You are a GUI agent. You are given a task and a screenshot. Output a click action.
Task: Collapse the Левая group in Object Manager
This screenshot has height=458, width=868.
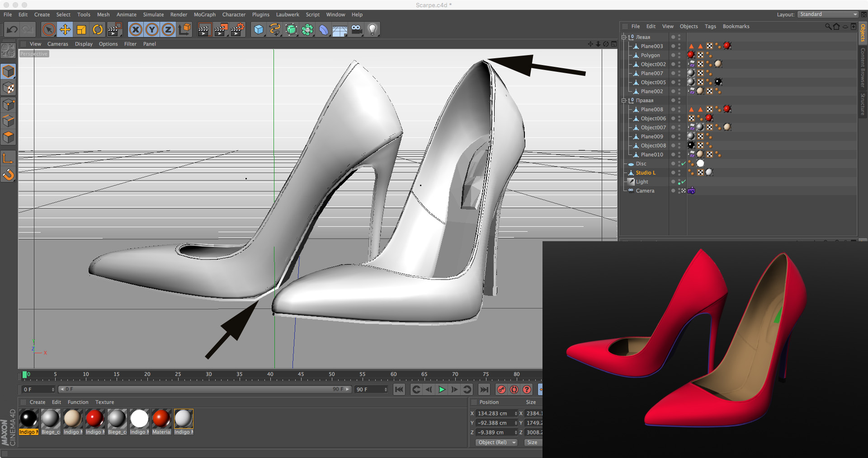(624, 37)
